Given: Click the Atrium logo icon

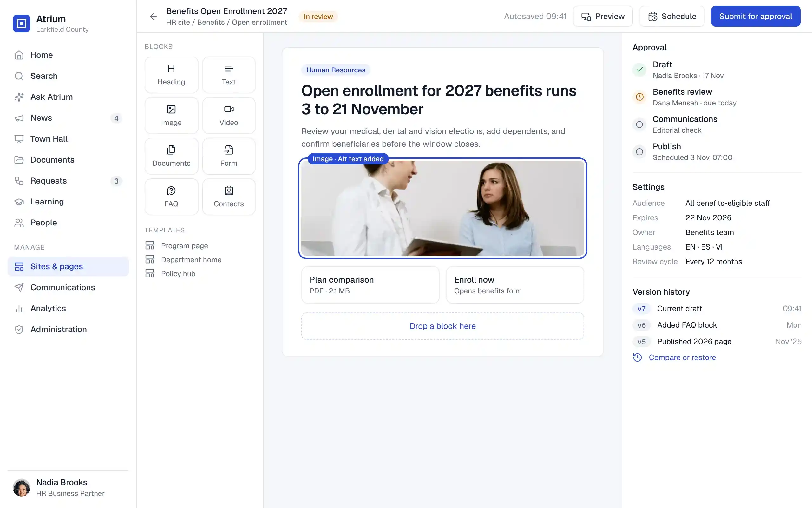Looking at the screenshot, I should (22, 23).
